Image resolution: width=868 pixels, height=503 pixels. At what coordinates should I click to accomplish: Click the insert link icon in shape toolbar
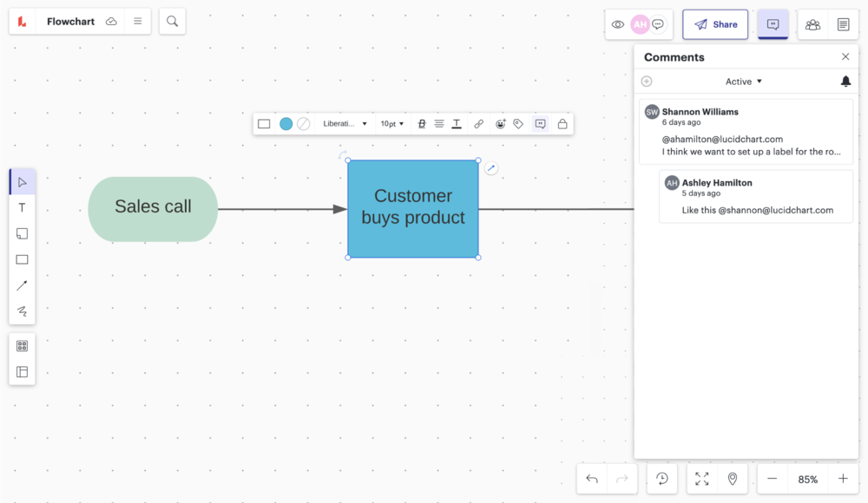tap(478, 124)
